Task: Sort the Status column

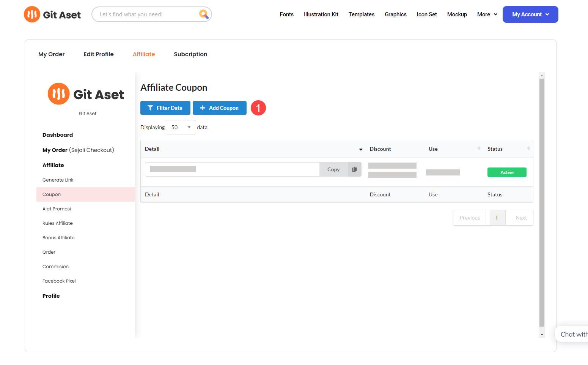Action: pos(528,149)
